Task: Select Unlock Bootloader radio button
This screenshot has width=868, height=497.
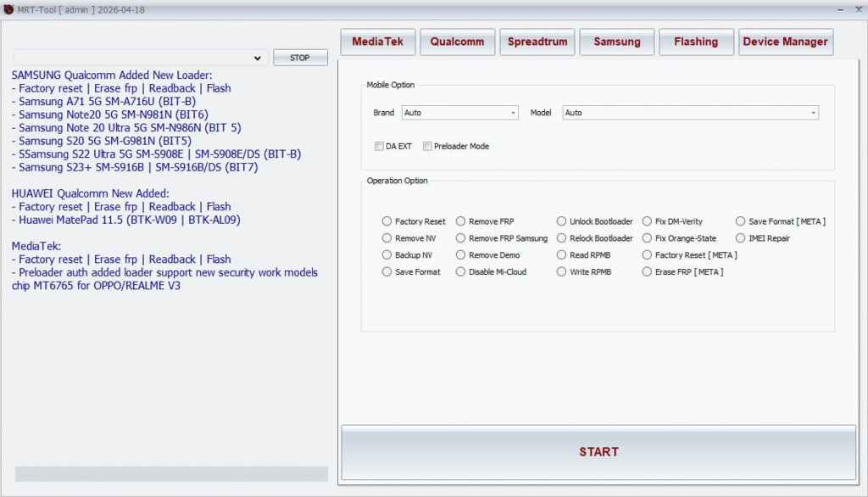Action: 562,221
